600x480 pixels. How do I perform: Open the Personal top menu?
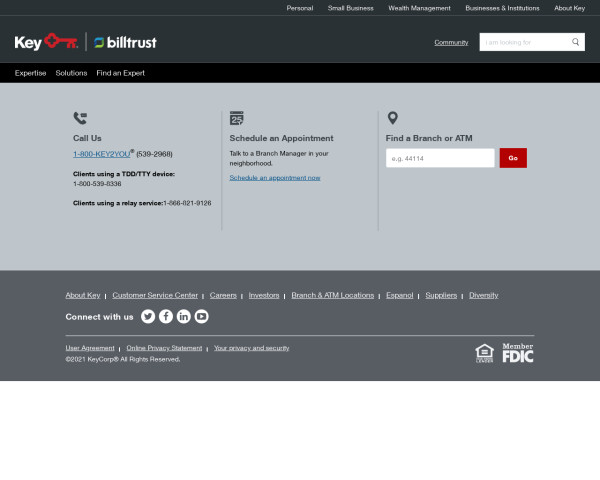(x=300, y=8)
